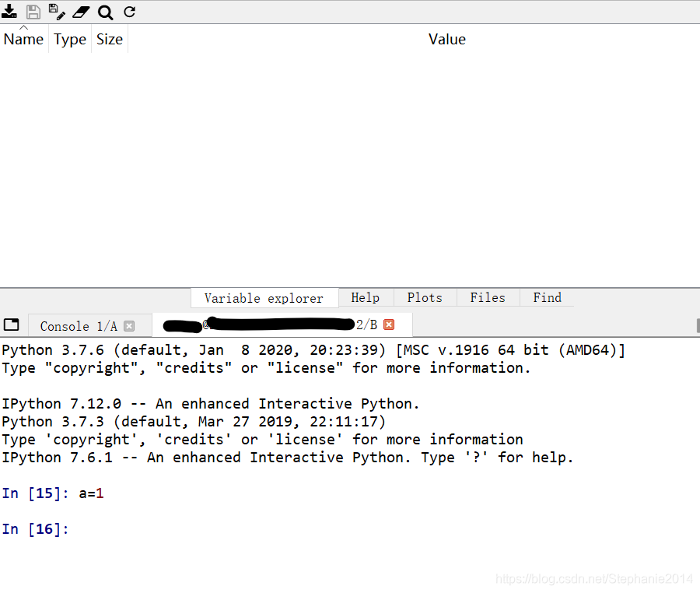Image resolution: width=700 pixels, height=593 pixels.
Task: Click the 'Python 3.7.3' version line
Action: click(194, 422)
